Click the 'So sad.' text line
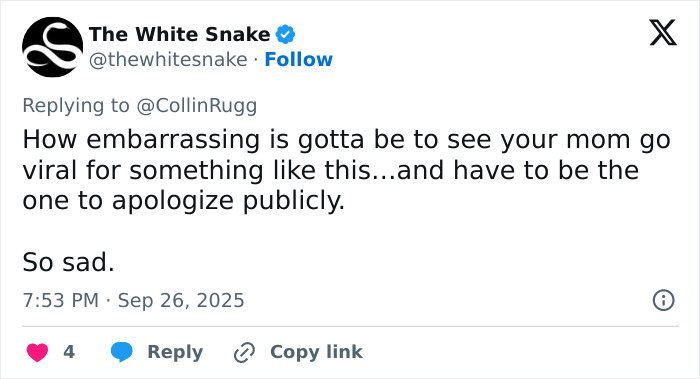The image size is (700, 379). click(x=68, y=262)
